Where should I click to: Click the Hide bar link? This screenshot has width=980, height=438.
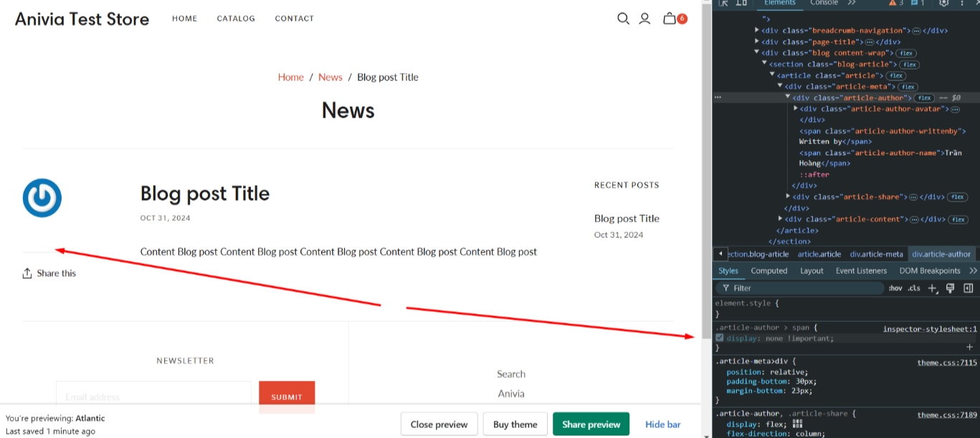(x=663, y=424)
